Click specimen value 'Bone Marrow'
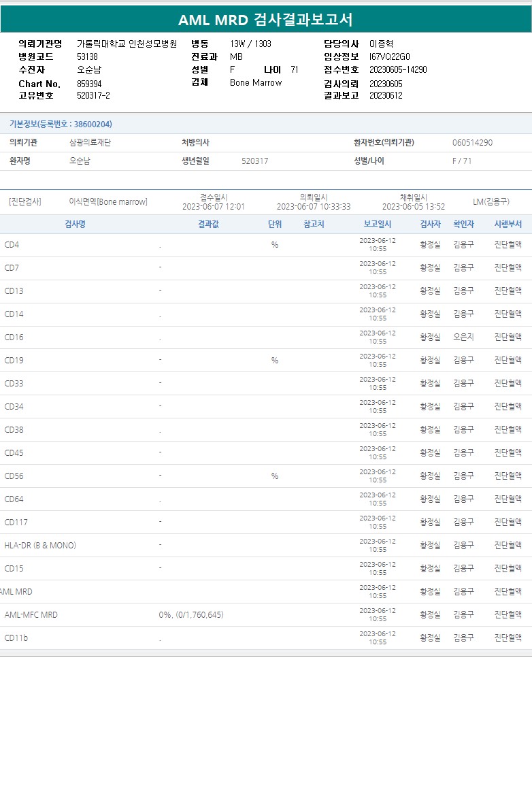 [256, 83]
